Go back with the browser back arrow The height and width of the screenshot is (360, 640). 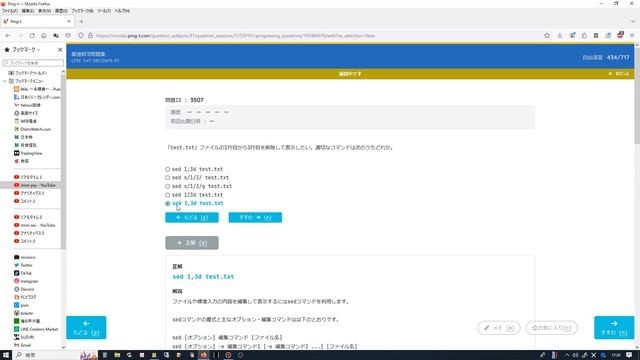point(8,36)
